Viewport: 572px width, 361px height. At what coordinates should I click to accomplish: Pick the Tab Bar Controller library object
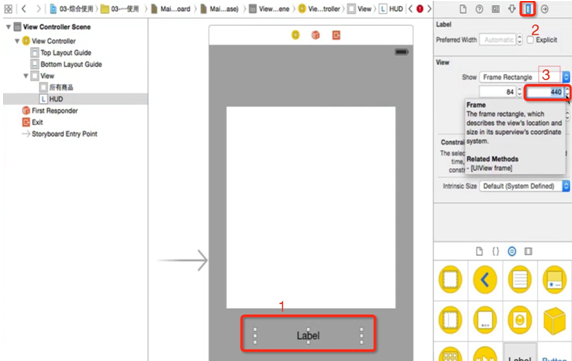click(x=554, y=280)
